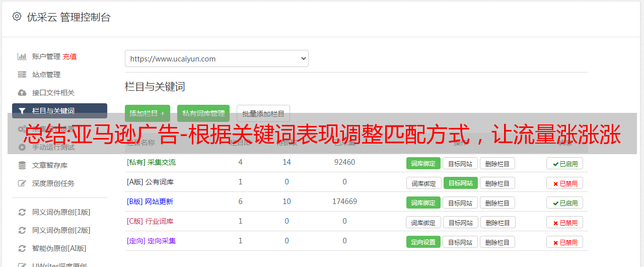Viewport: 644px width, 267px height.
Task: Click the 私有词库管理 button
Action: pos(203,113)
